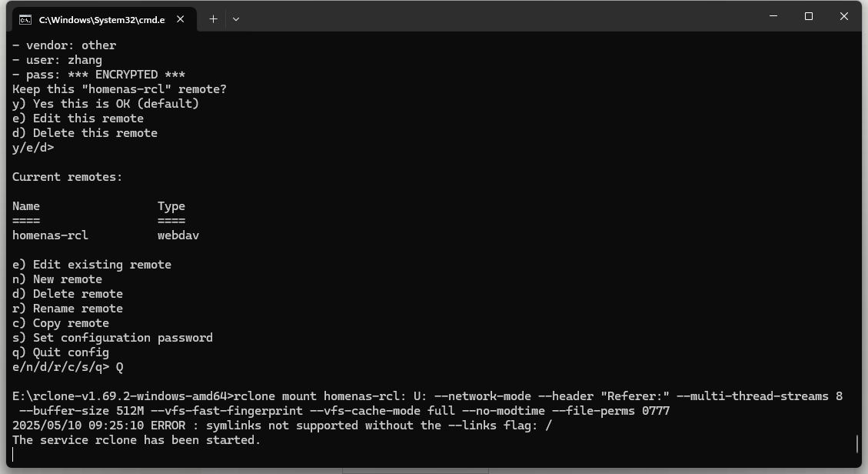Click the "y/e/d>" prompt line
Image resolution: width=868 pixels, height=474 pixels.
point(33,148)
